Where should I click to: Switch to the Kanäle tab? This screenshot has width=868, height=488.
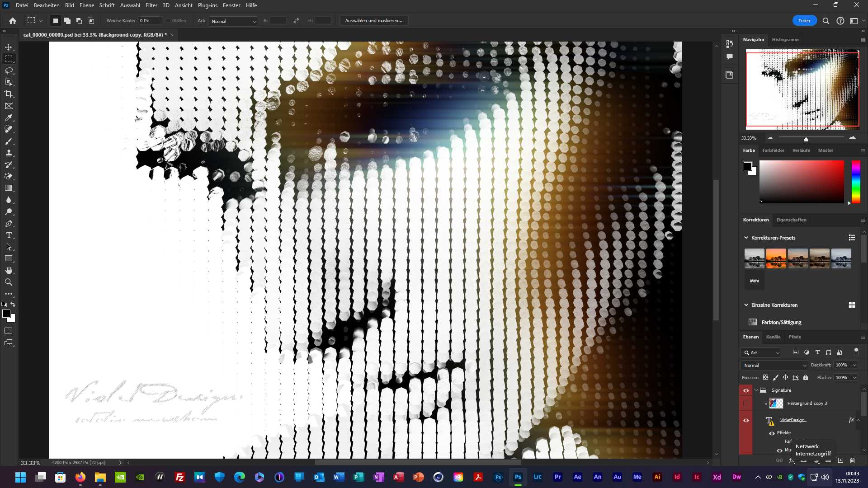773,337
